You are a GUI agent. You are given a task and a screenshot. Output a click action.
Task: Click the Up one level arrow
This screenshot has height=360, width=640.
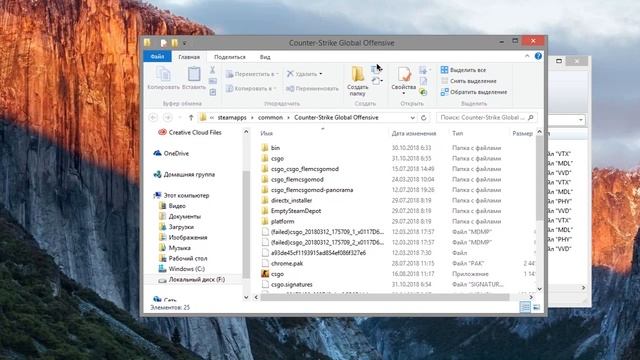coord(191,118)
